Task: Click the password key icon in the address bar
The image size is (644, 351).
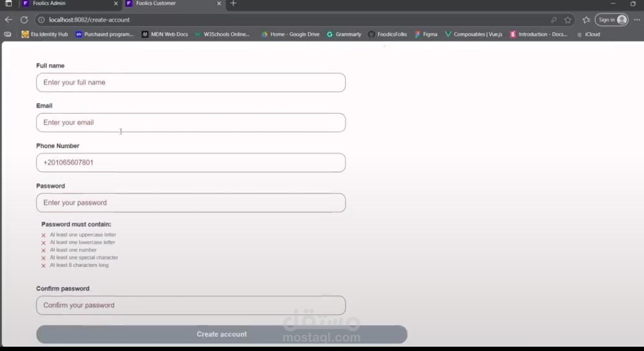Action: (x=554, y=20)
